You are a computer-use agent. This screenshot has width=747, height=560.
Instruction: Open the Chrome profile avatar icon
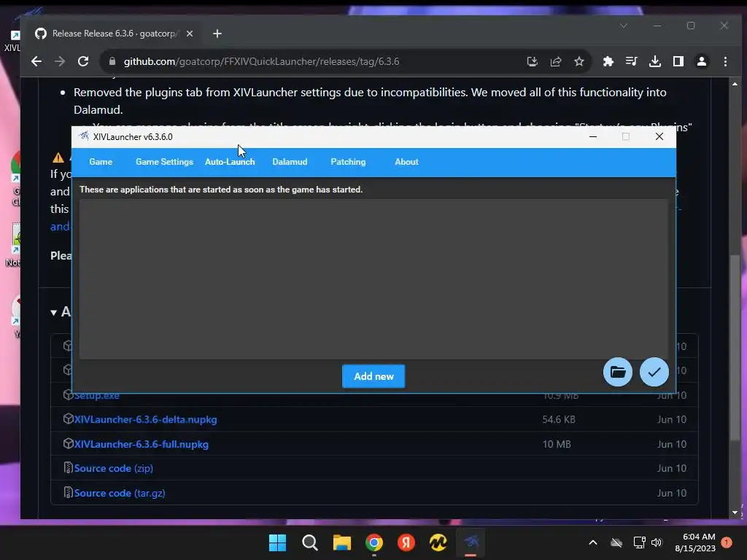point(702,61)
